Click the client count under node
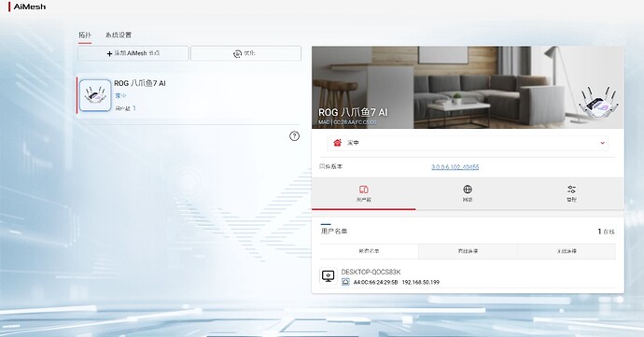This screenshot has height=337, width=644. click(125, 108)
